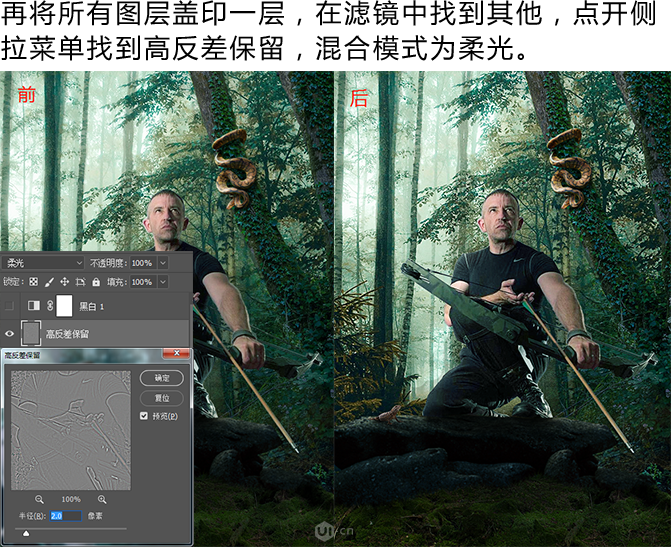Viewport: 671px width, 547px height.
Task: Toggle lock image pixels brush icon
Action: (49, 282)
